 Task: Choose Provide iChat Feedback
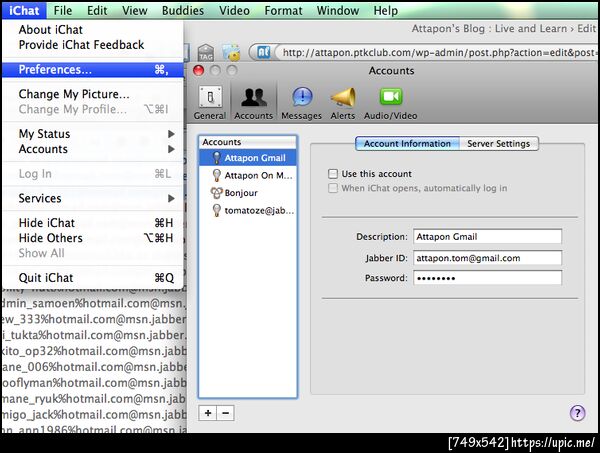(x=93, y=45)
